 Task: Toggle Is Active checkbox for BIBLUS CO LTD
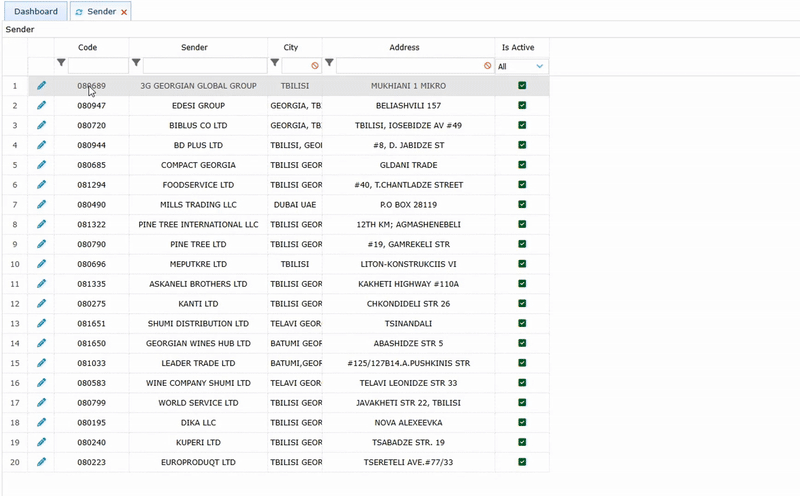click(x=522, y=125)
